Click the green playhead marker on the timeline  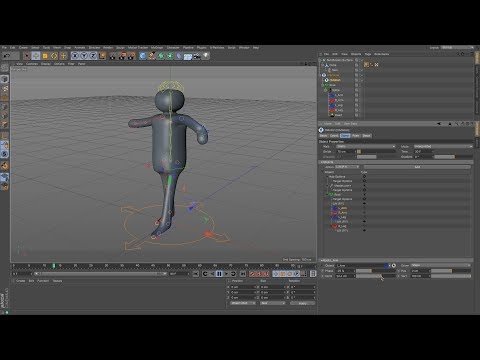[x=54, y=266]
